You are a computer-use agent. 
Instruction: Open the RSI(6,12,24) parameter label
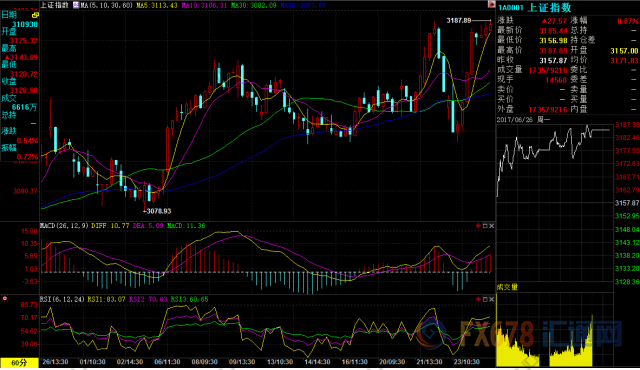tap(62, 299)
